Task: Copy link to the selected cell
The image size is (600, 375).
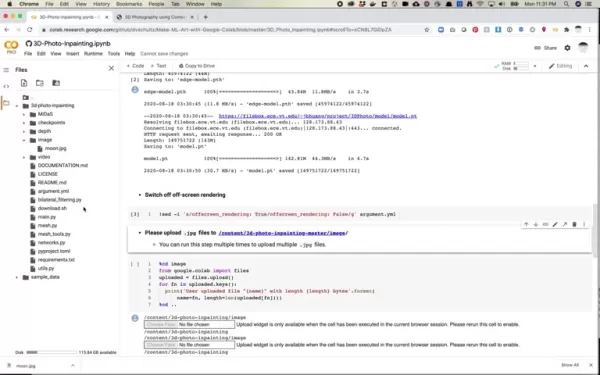Action: coord(545,225)
